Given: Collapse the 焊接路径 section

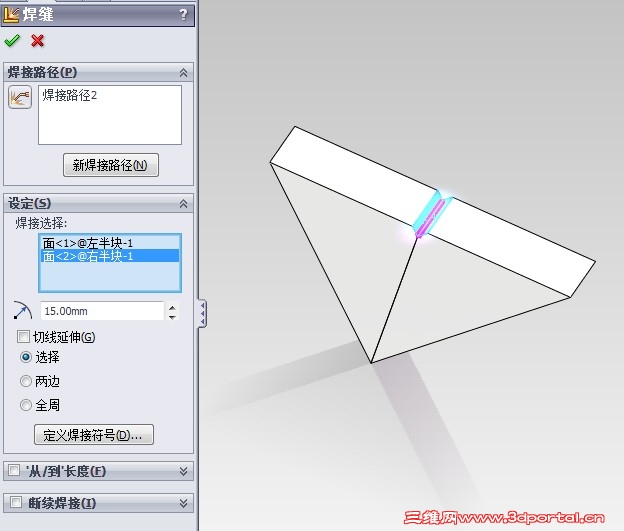Looking at the screenshot, I should pos(183,72).
